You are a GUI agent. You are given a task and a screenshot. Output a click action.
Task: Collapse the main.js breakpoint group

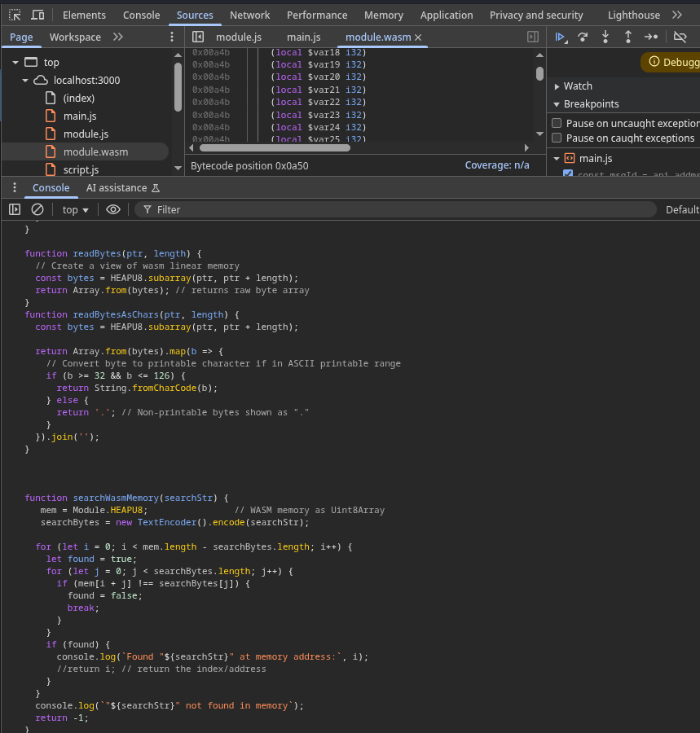click(x=557, y=159)
